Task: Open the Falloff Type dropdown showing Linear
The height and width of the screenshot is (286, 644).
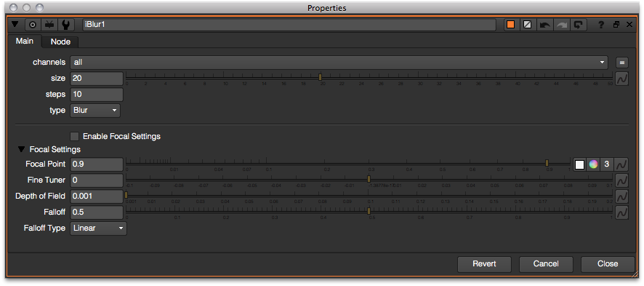Action: pyautogui.click(x=99, y=228)
